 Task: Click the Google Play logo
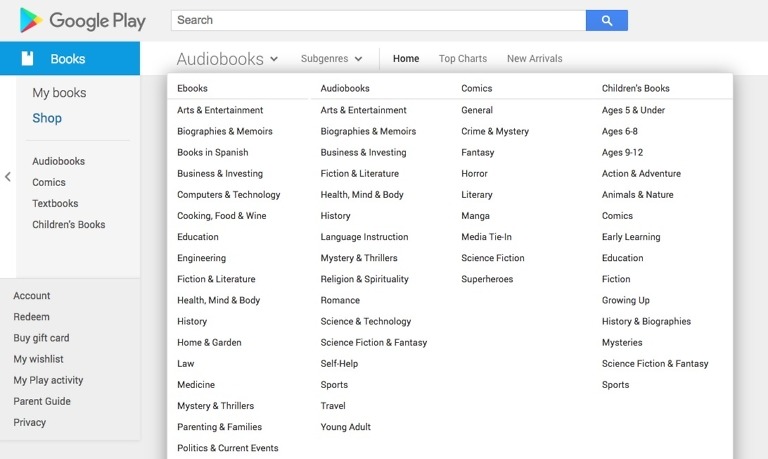click(x=82, y=20)
